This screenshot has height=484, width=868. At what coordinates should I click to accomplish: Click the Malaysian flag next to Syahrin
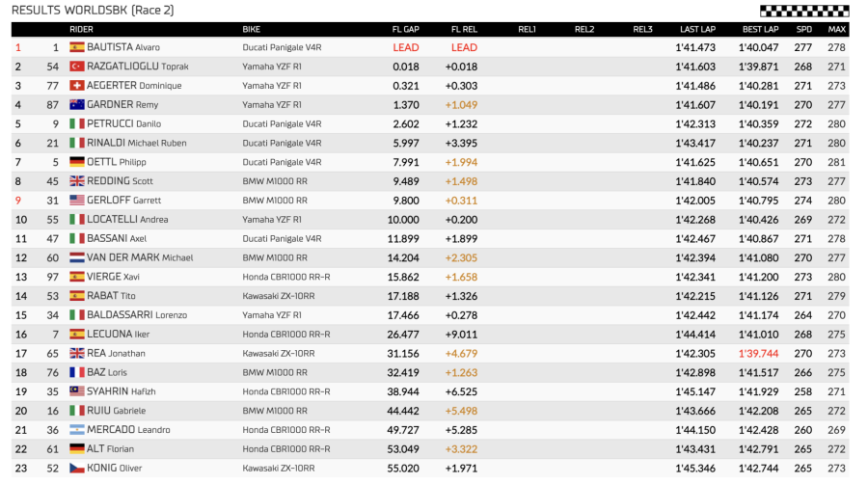click(x=77, y=391)
